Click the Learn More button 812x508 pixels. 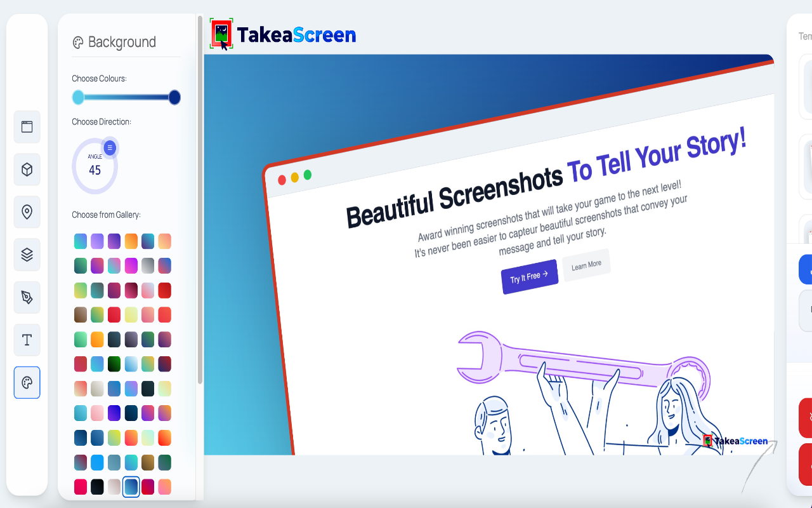click(x=586, y=265)
